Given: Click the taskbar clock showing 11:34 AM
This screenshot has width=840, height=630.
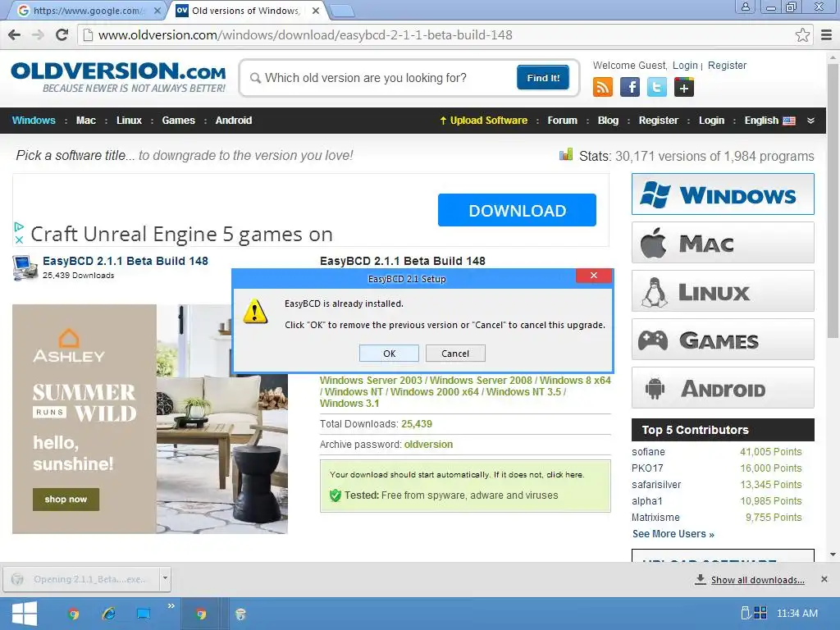Looking at the screenshot, I should [x=797, y=614].
